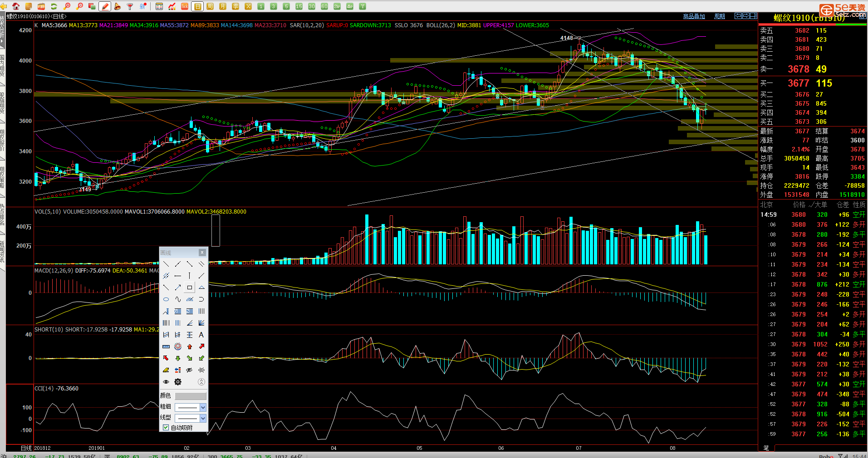
Task: Click the zoom in magnifier icon
Action: [x=67, y=6]
